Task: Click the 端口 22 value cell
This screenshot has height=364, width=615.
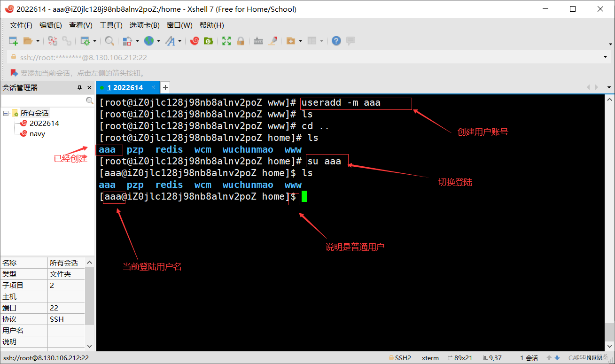Action: point(66,308)
